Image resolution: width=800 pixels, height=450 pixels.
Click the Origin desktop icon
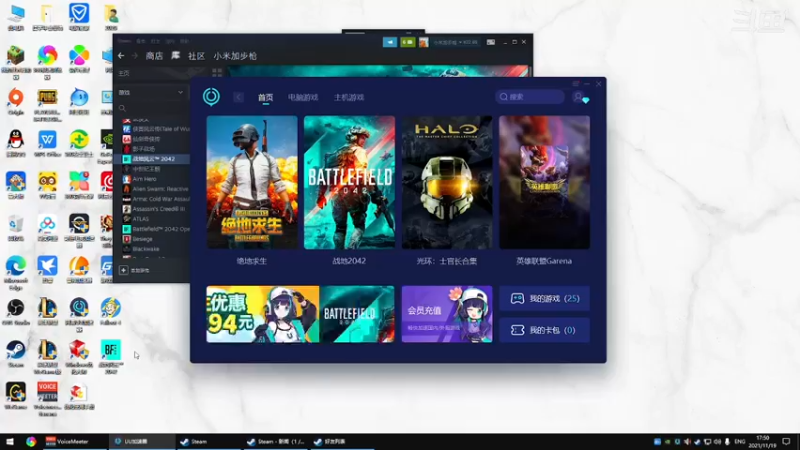[x=16, y=102]
